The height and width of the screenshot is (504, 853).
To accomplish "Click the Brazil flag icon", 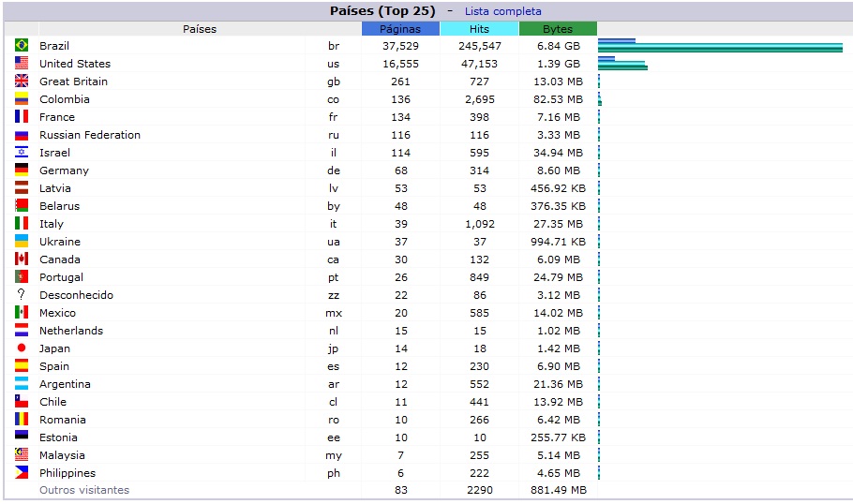I will [22, 46].
